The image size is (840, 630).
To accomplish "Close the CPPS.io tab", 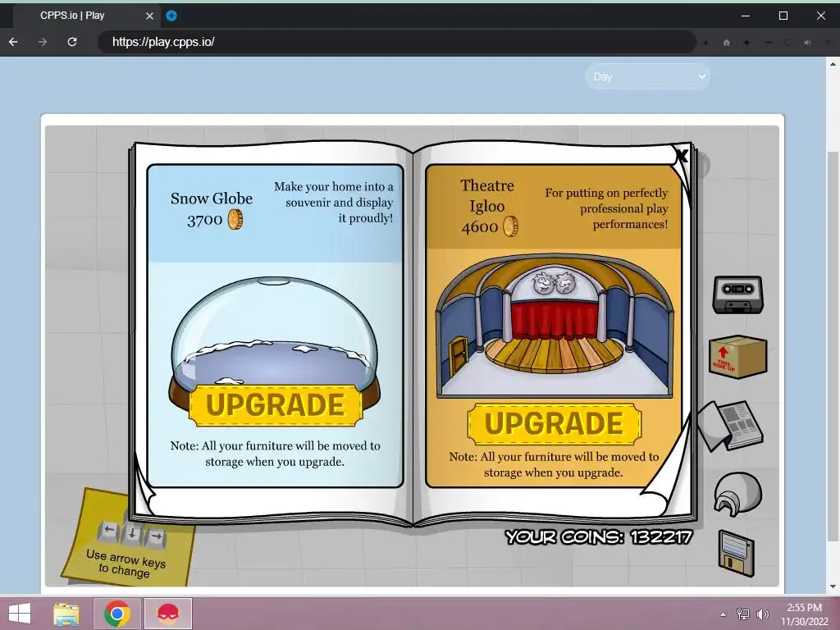I will click(x=149, y=16).
